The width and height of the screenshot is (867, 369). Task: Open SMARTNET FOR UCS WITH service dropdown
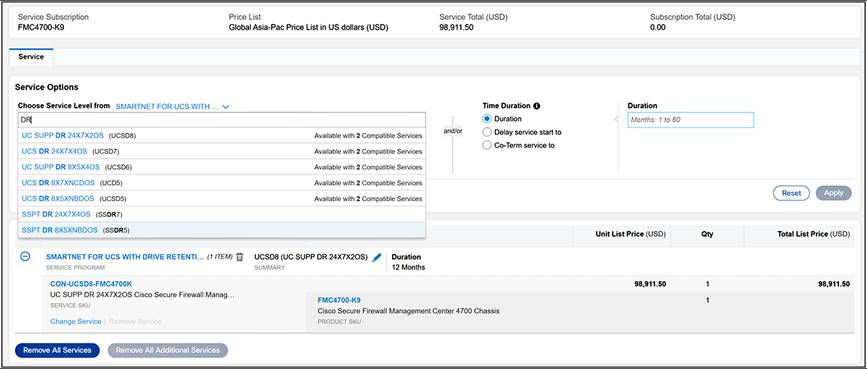(x=173, y=106)
